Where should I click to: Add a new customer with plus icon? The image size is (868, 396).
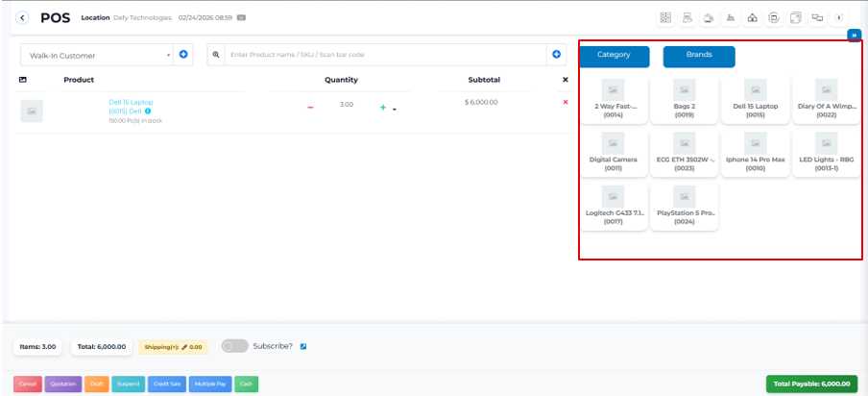click(183, 55)
